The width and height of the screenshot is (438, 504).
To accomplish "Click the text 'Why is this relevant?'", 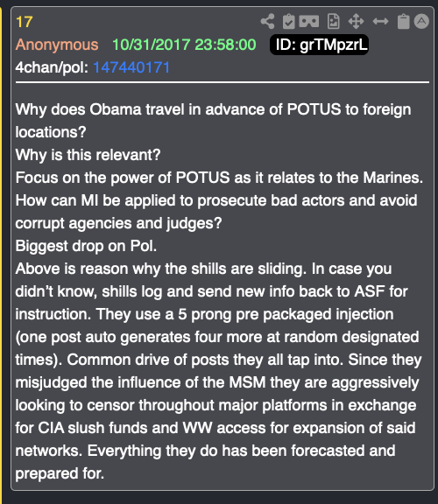I will point(88,155).
